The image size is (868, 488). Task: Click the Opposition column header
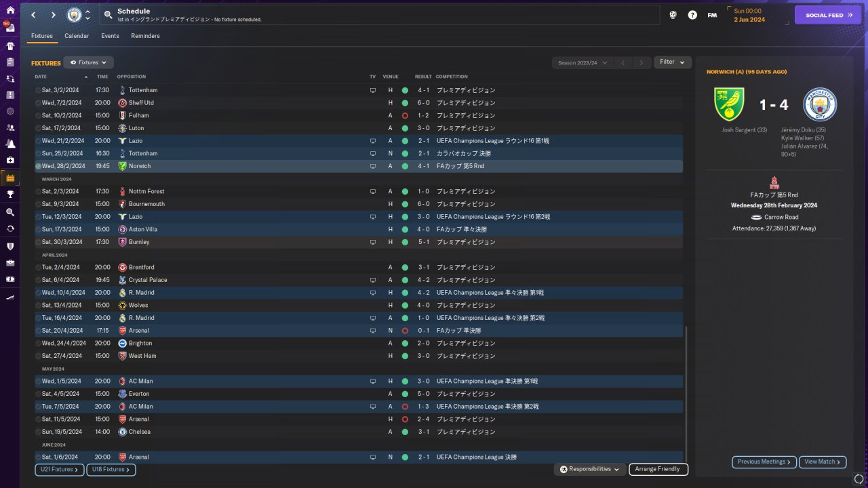(131, 77)
